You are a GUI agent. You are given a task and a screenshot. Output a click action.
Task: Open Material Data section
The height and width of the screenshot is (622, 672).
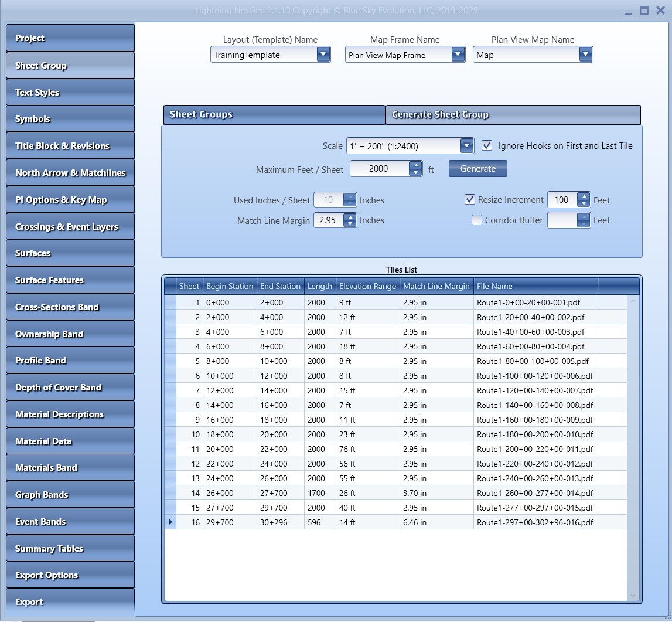click(x=70, y=441)
